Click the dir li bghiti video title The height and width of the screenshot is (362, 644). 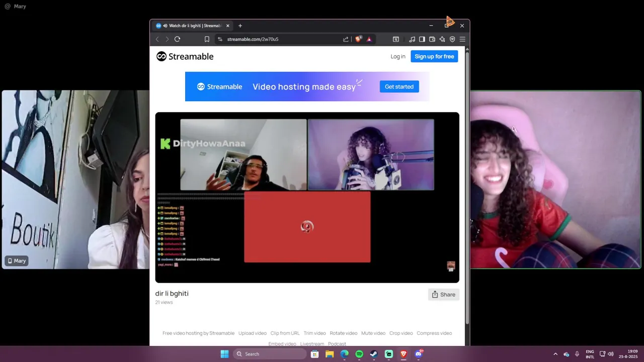click(x=172, y=293)
